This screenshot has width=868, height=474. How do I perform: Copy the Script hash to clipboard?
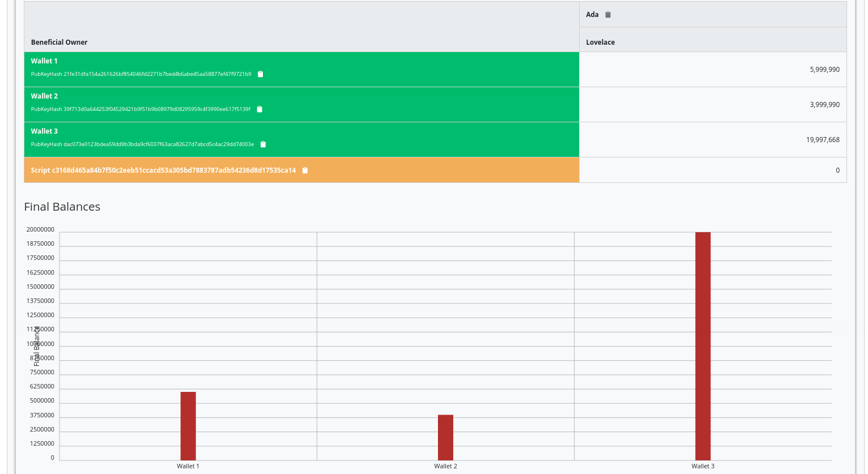pos(305,170)
